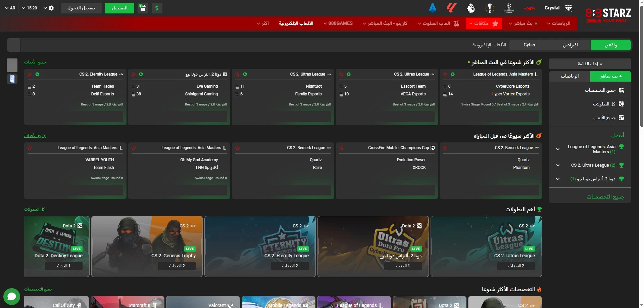Toggle favorite on Eye Gaming vs Shinigami match
The width and height of the screenshot is (644, 308).
pyautogui.click(x=134, y=74)
